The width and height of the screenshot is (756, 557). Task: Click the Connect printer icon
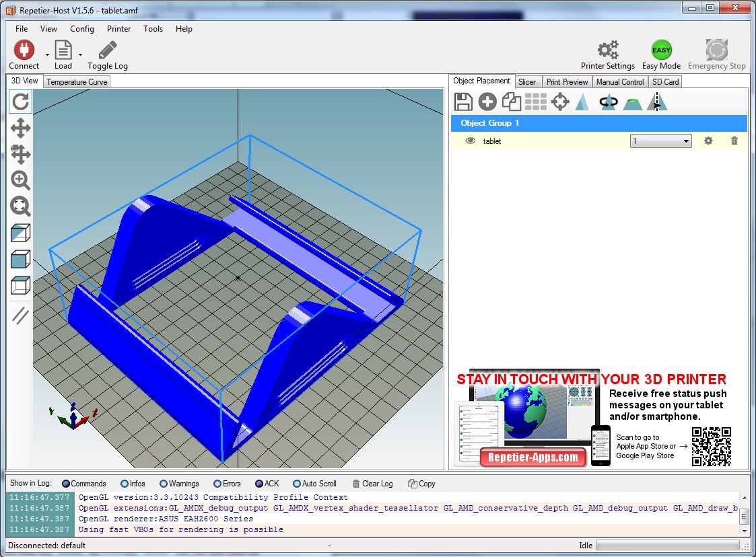pyautogui.click(x=24, y=50)
